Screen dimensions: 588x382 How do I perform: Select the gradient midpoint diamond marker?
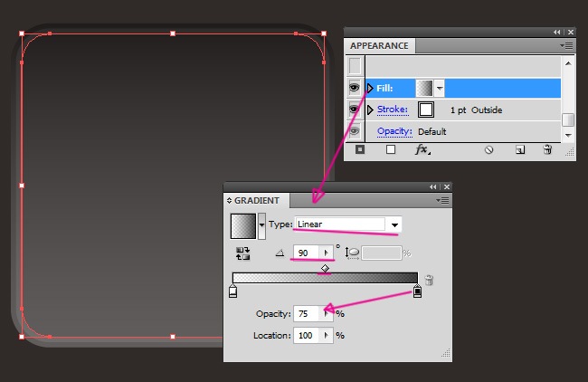[x=325, y=268]
